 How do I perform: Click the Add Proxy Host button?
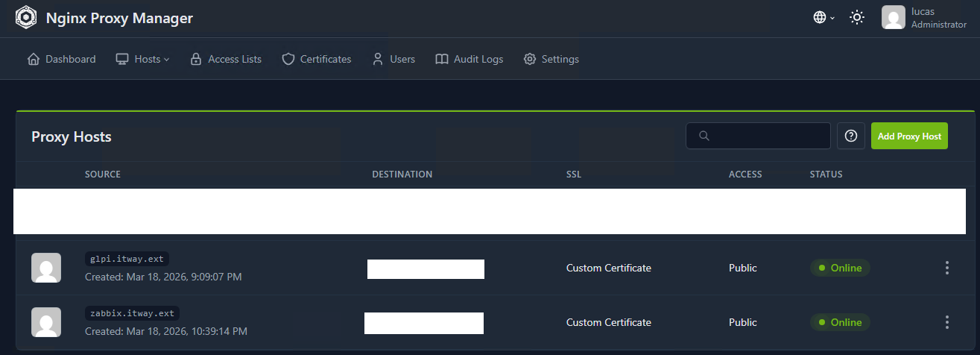click(909, 136)
